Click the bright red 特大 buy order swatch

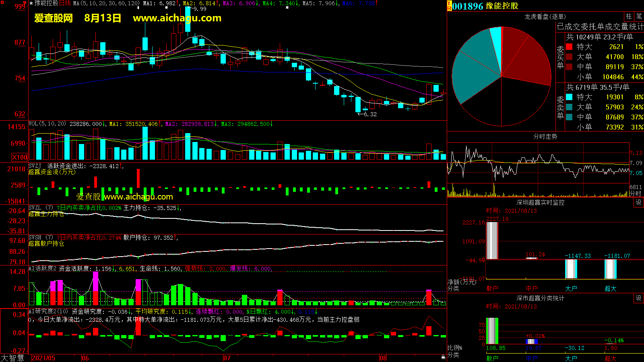click(569, 47)
